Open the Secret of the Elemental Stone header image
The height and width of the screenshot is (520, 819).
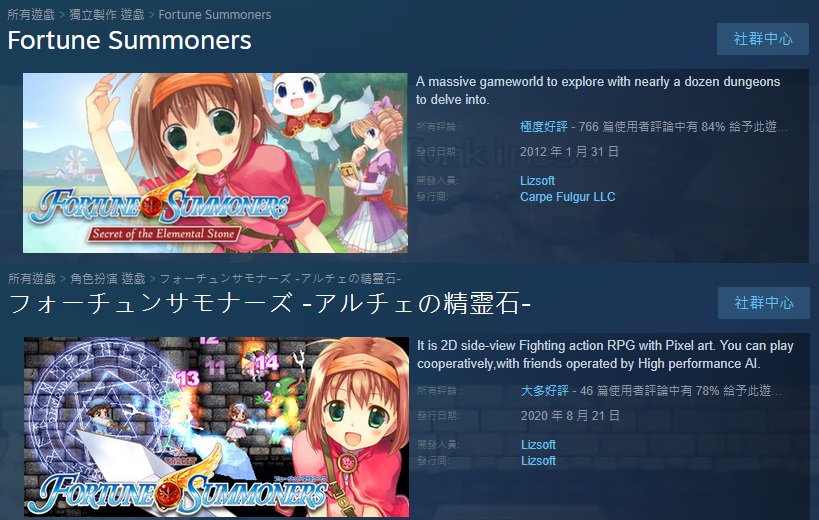tap(215, 163)
